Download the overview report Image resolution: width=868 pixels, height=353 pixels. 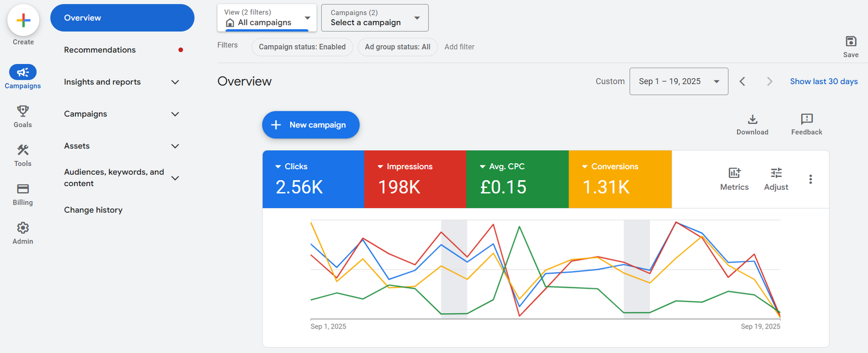752,120
